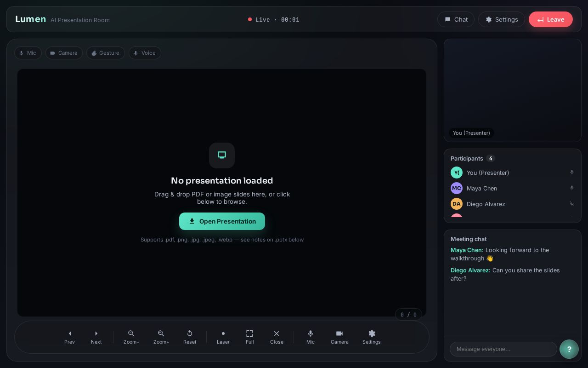The width and height of the screenshot is (588, 368).
Task: Click the Zoom+ magnifier icon
Action: pos(161,333)
